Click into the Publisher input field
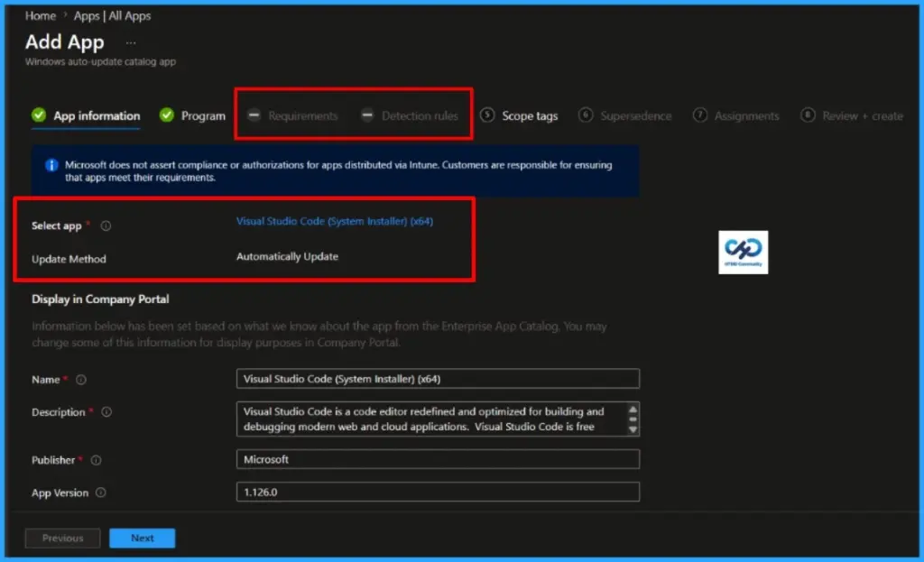This screenshot has height=562, width=924. tap(438, 459)
